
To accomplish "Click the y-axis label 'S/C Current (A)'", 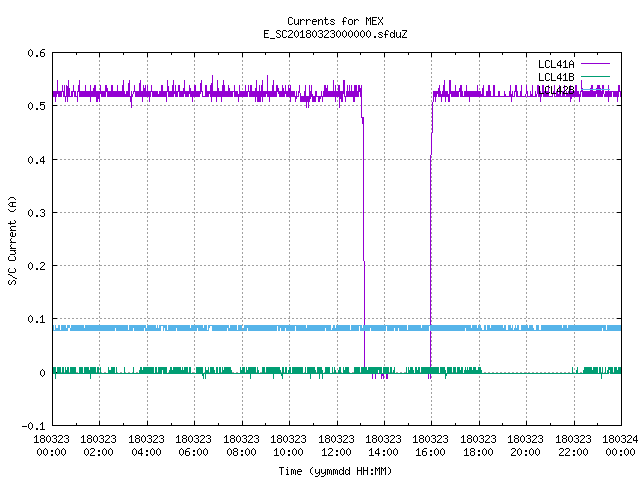I will [12, 240].
